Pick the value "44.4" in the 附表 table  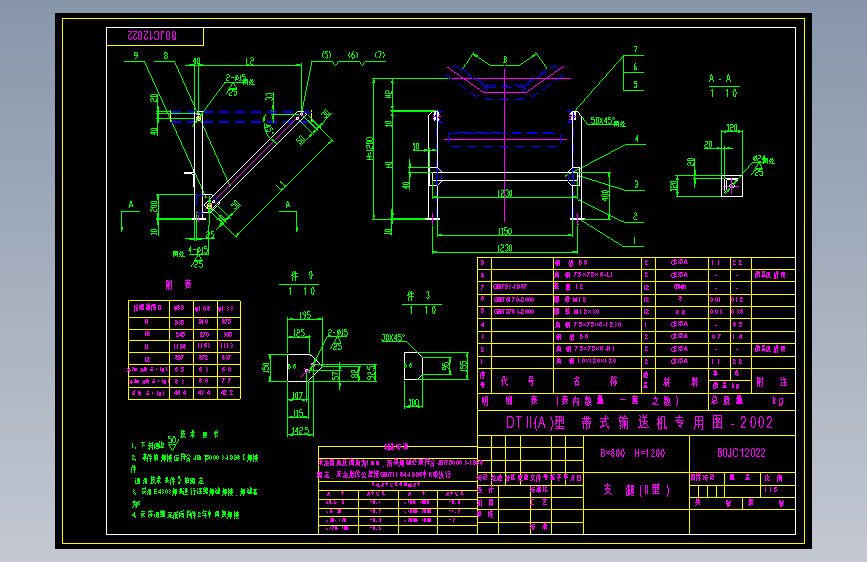[x=180, y=393]
